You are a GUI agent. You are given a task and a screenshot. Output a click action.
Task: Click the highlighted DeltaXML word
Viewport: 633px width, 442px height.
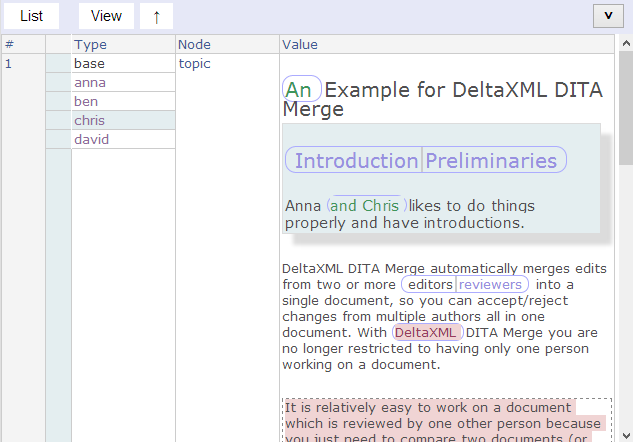(427, 332)
